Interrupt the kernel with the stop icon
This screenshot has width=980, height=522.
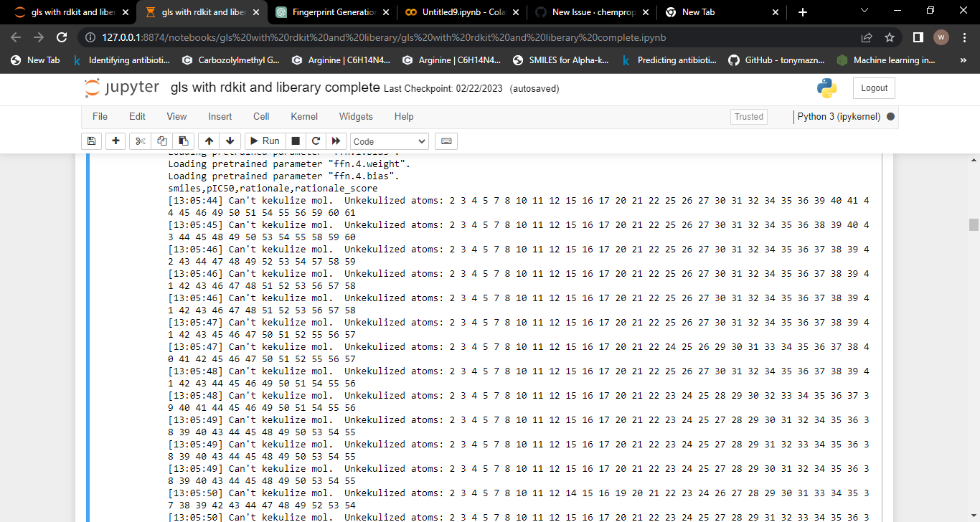296,141
